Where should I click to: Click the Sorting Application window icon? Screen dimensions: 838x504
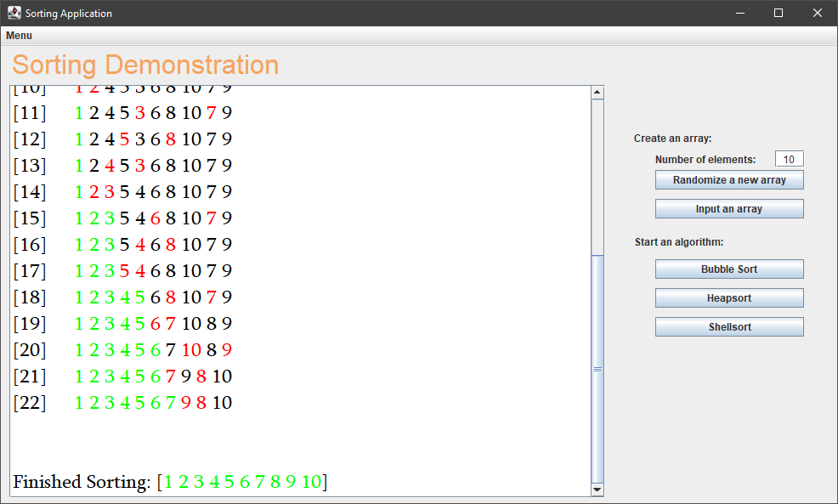click(14, 13)
